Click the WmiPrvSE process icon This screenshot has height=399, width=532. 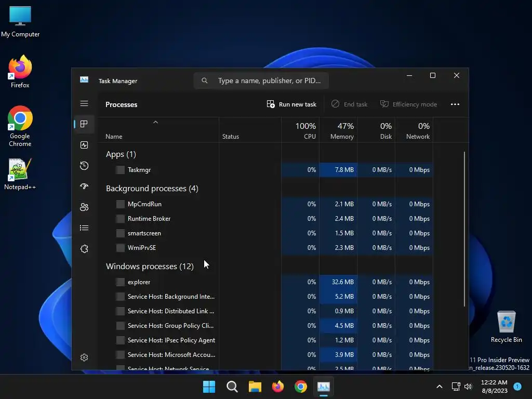(120, 248)
